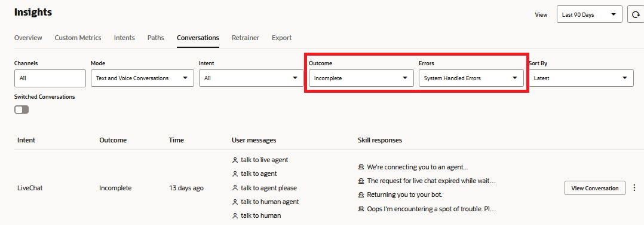This screenshot has height=225, width=644.
Task: Open the Retrainer tab
Action: tap(245, 38)
